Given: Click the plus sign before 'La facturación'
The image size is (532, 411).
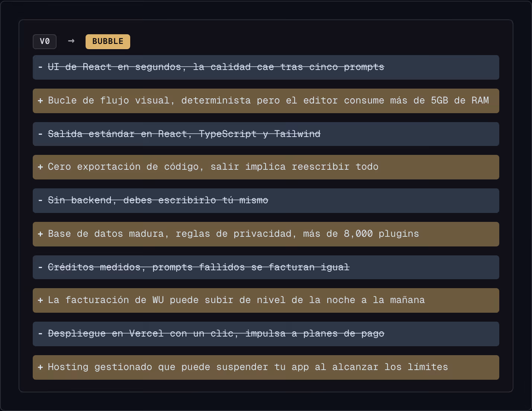Looking at the screenshot, I should pos(40,300).
